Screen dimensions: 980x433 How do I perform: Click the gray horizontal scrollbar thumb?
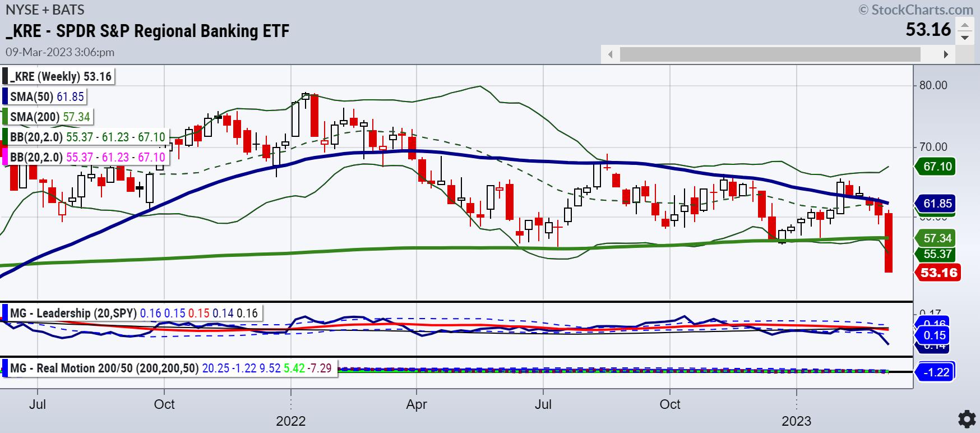(770, 54)
